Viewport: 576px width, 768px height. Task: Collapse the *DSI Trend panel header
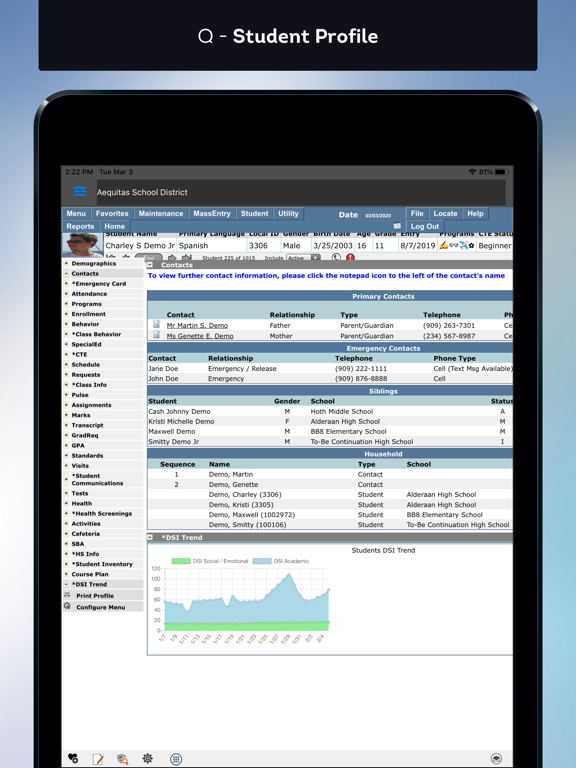click(x=150, y=537)
